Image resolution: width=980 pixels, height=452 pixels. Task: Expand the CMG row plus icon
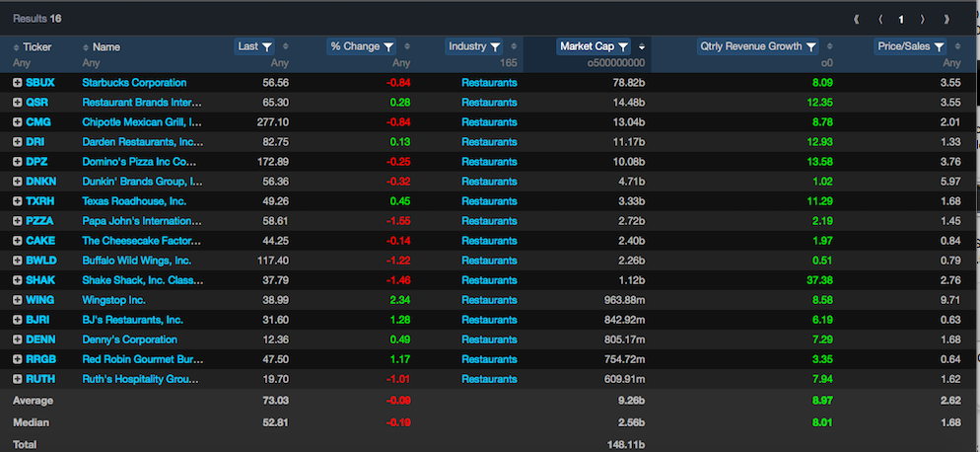[18, 122]
